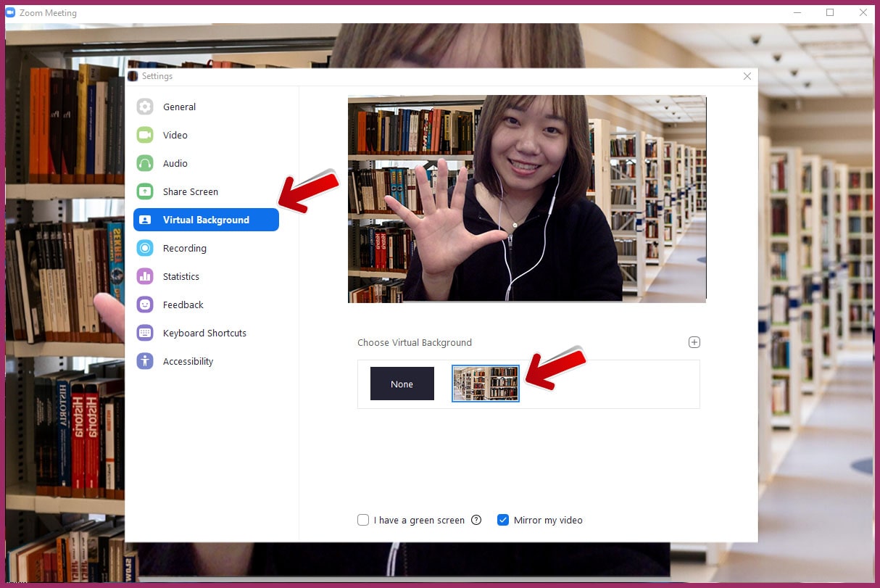Close the Zoom Meeting window
Image resolution: width=880 pixels, height=588 pixels.
pyautogui.click(x=863, y=12)
